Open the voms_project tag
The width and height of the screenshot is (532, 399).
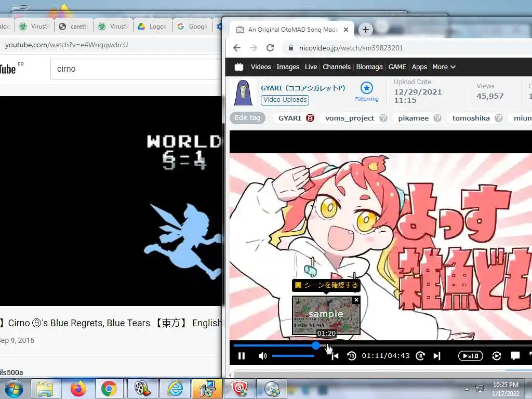click(350, 118)
